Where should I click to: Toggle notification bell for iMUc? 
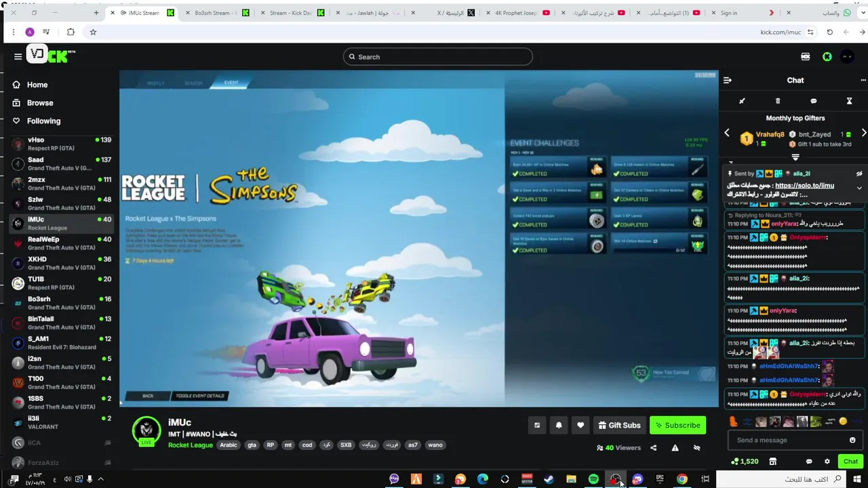coord(559,425)
